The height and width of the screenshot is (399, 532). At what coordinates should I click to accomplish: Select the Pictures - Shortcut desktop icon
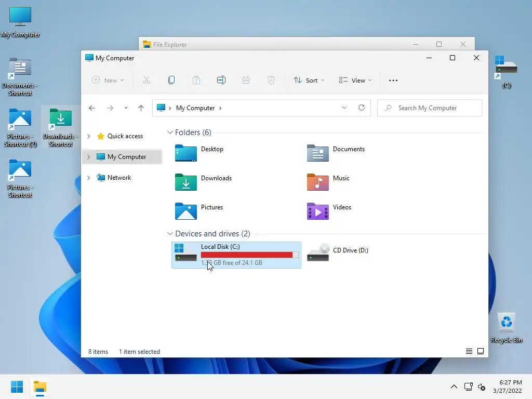pos(20,179)
